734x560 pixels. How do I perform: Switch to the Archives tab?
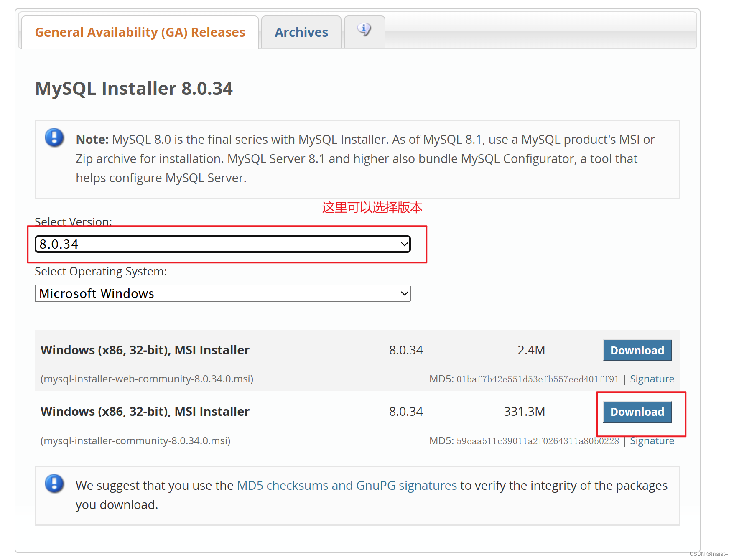[x=301, y=32]
